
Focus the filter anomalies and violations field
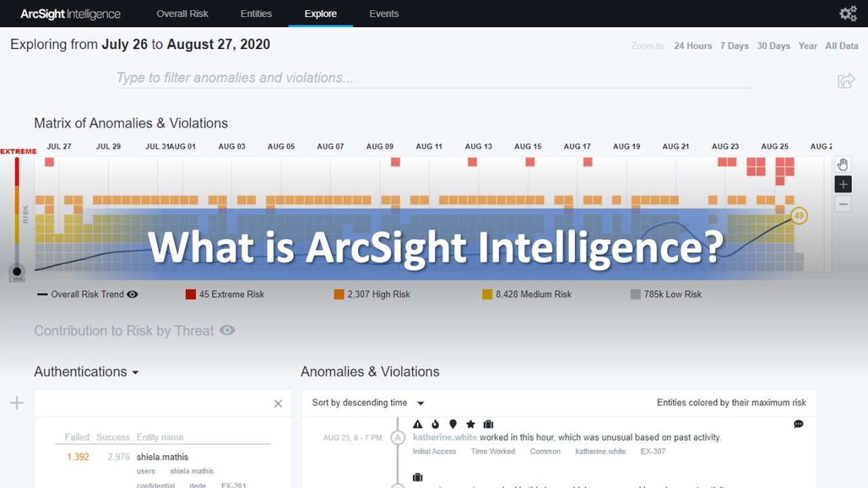[434, 78]
